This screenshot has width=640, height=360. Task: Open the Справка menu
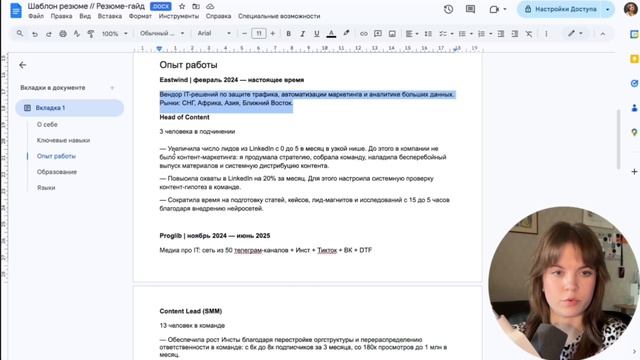coord(218,16)
